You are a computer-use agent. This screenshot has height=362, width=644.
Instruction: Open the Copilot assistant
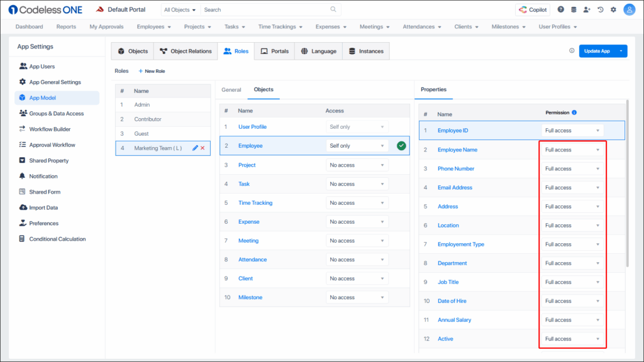point(533,9)
